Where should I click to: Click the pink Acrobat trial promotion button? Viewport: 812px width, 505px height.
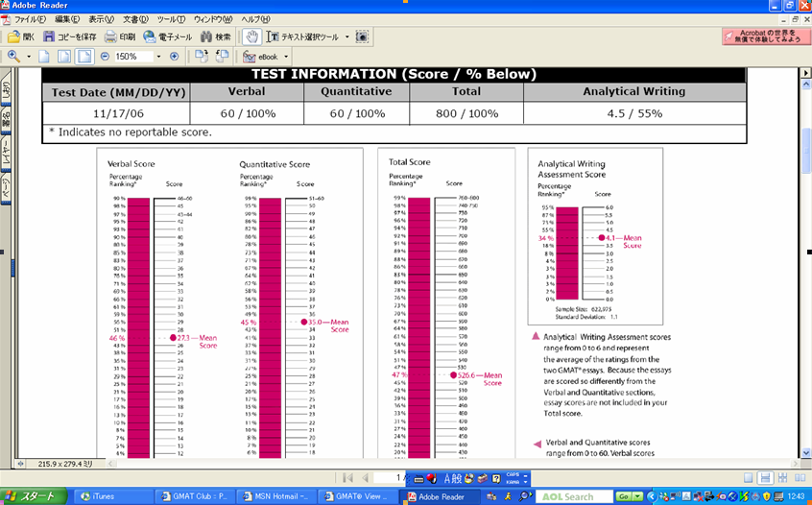point(763,36)
